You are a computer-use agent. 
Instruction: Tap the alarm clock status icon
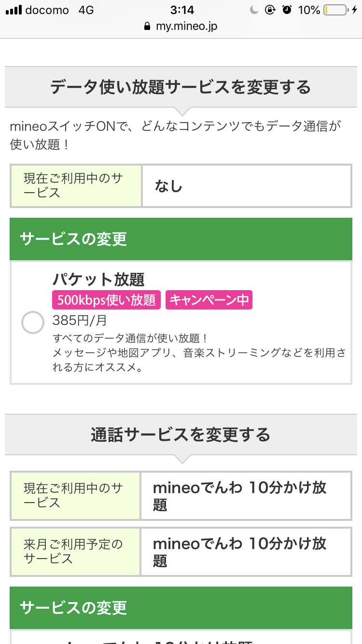287,10
